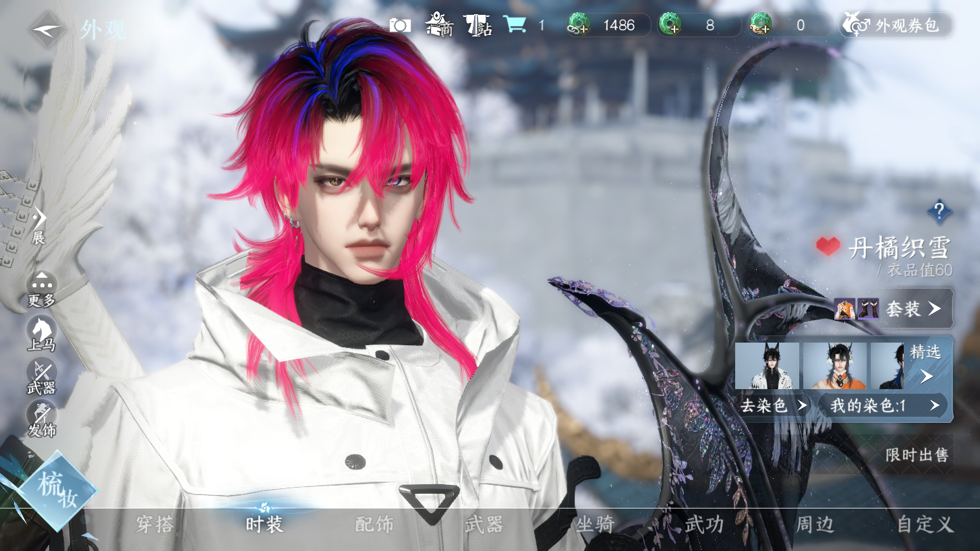
Task: Open the camera photo mode icon
Action: click(x=399, y=26)
